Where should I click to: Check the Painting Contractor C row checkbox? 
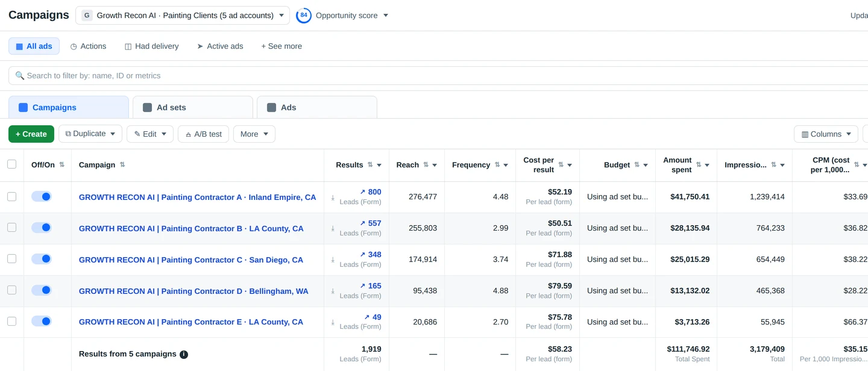click(x=11, y=259)
